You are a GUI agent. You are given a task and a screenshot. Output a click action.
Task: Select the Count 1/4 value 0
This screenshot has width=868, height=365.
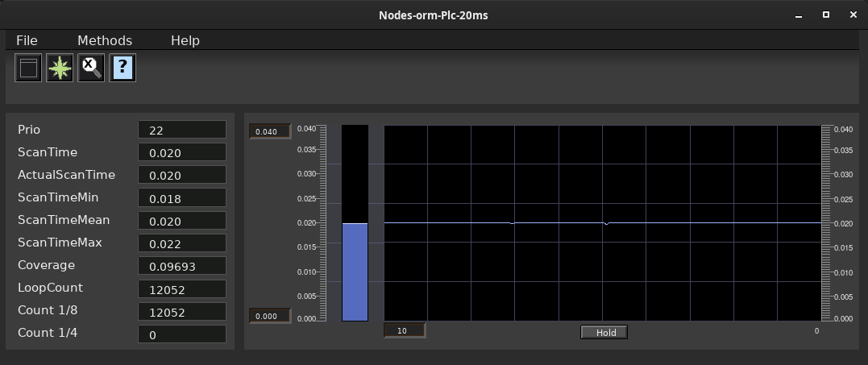(182, 334)
